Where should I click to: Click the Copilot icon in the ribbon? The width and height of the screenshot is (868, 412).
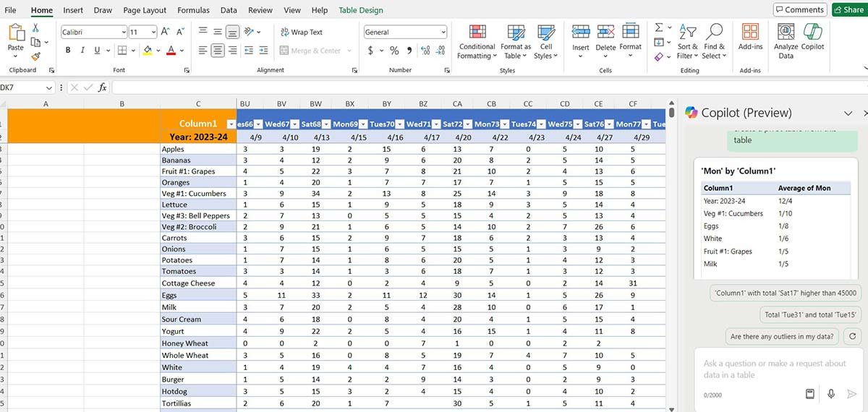click(812, 33)
